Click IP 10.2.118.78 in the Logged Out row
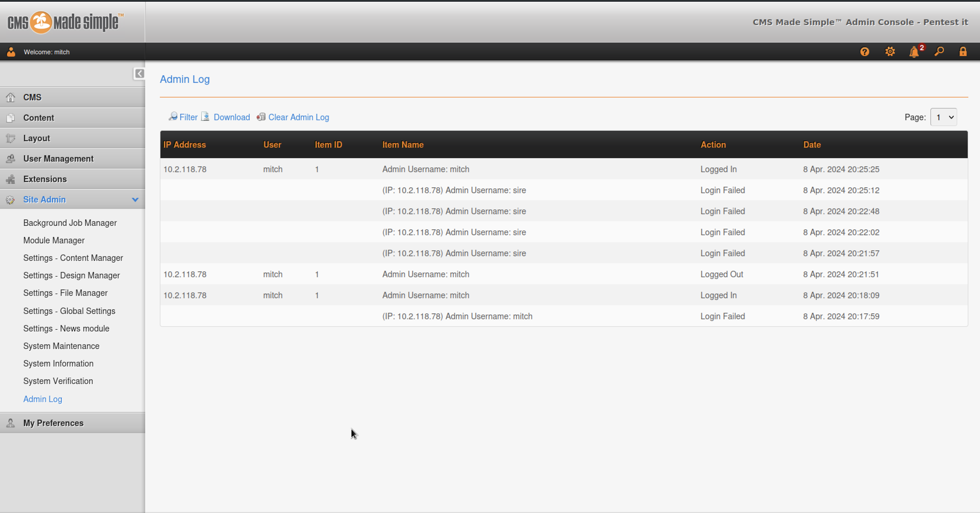The width and height of the screenshot is (980, 513). click(185, 274)
